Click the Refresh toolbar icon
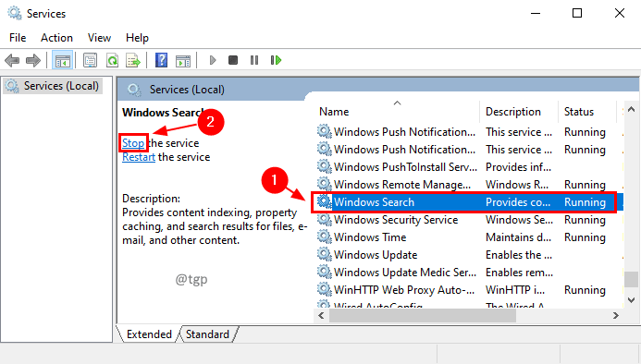The height and width of the screenshot is (364, 641). (112, 60)
